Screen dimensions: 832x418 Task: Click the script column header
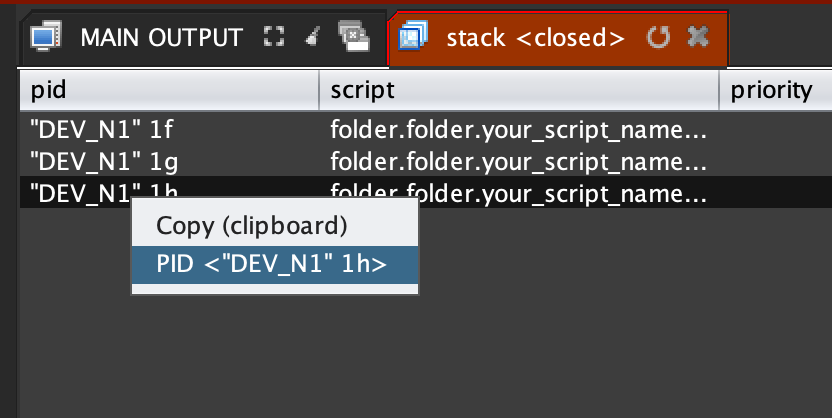click(x=519, y=91)
